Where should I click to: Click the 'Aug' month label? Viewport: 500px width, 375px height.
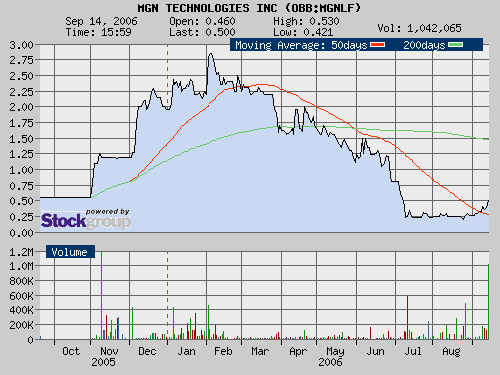coord(451,352)
